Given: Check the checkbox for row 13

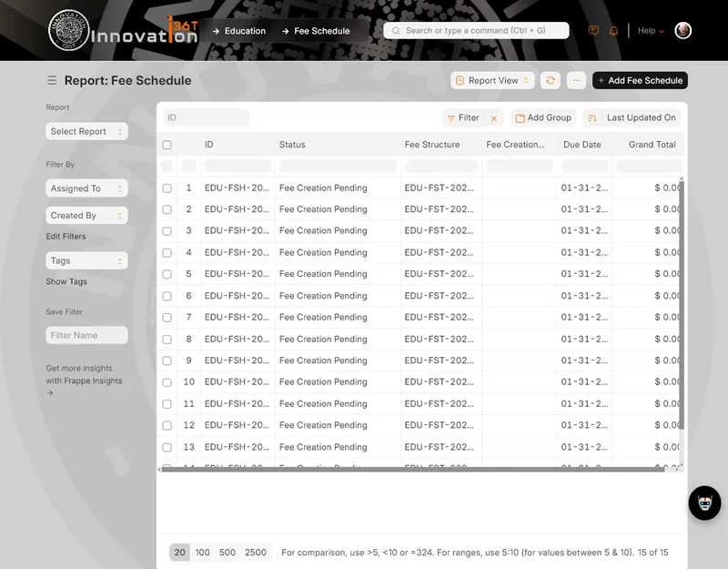Looking at the screenshot, I should click(x=167, y=447).
